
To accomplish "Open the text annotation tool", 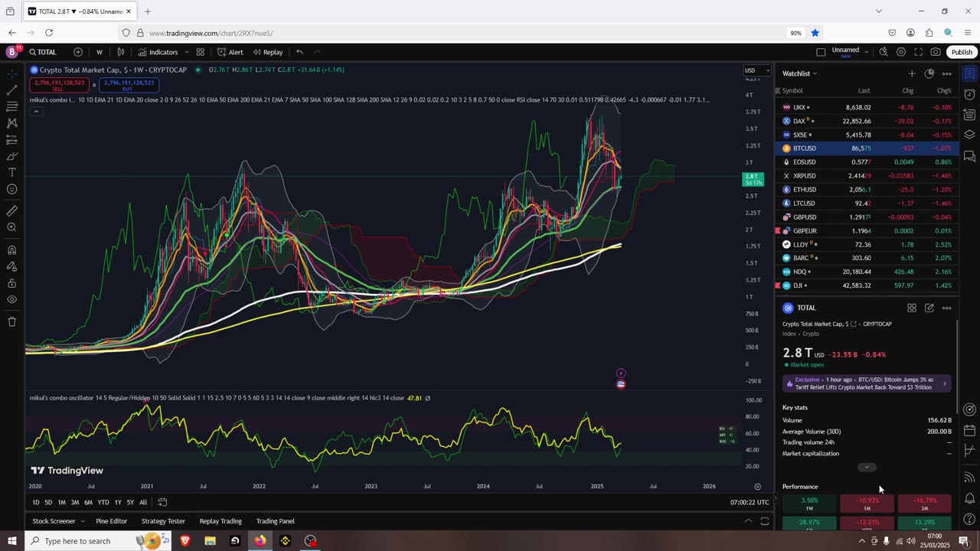I will tap(11, 173).
